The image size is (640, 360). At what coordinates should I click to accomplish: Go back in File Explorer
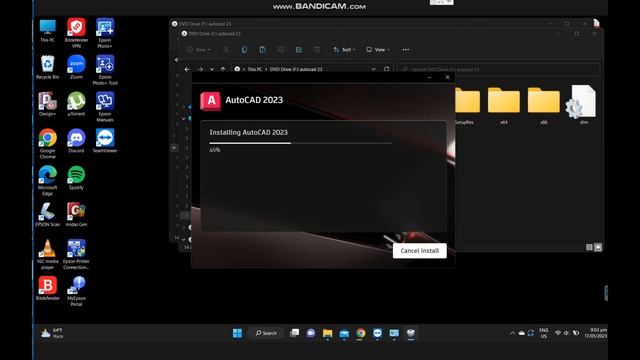187,69
